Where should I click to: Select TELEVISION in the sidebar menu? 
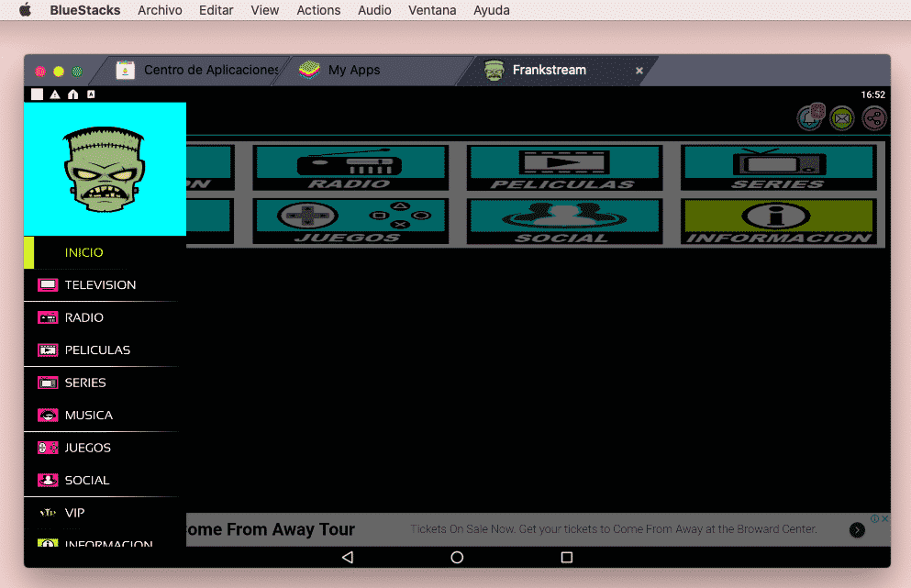(x=105, y=284)
